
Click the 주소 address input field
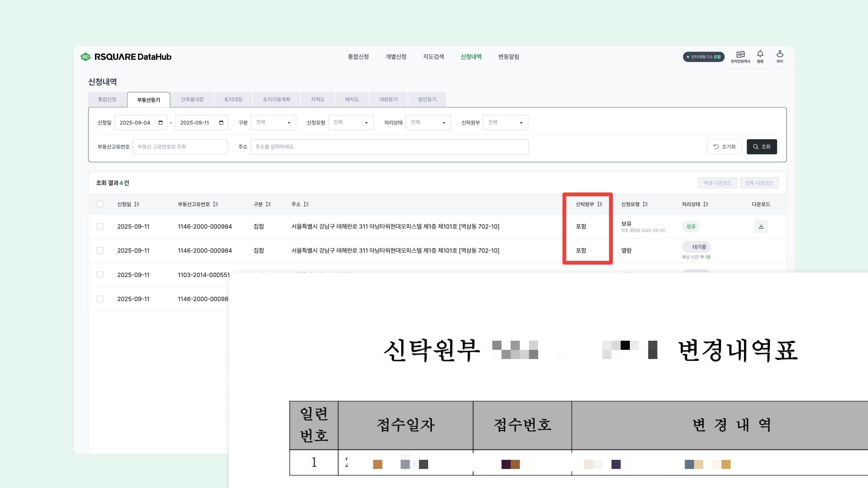(389, 147)
